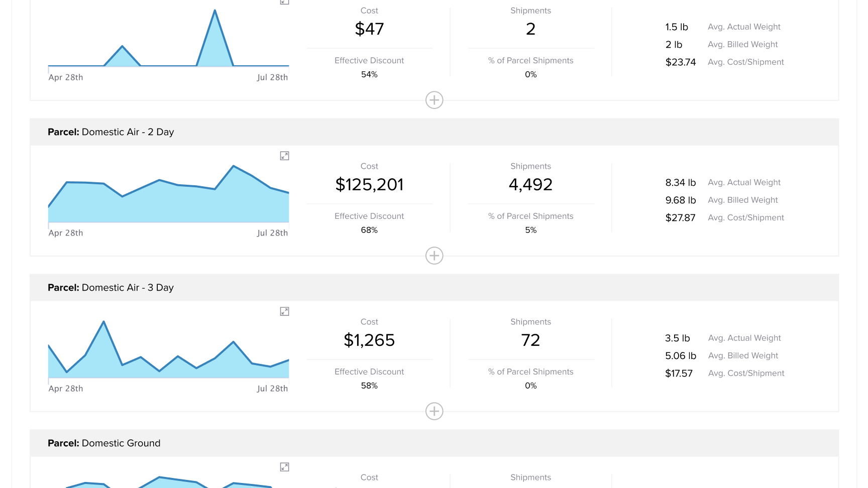Open the Parcel: Domestic Air - 2 Day header
This screenshot has height=488, width=868.
(434, 132)
